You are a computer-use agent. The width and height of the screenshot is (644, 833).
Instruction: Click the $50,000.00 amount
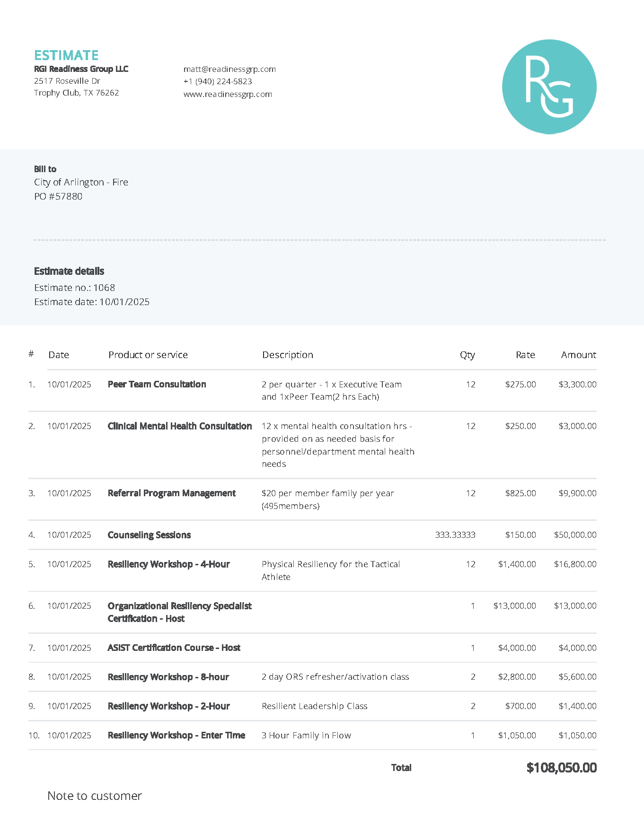click(x=575, y=535)
